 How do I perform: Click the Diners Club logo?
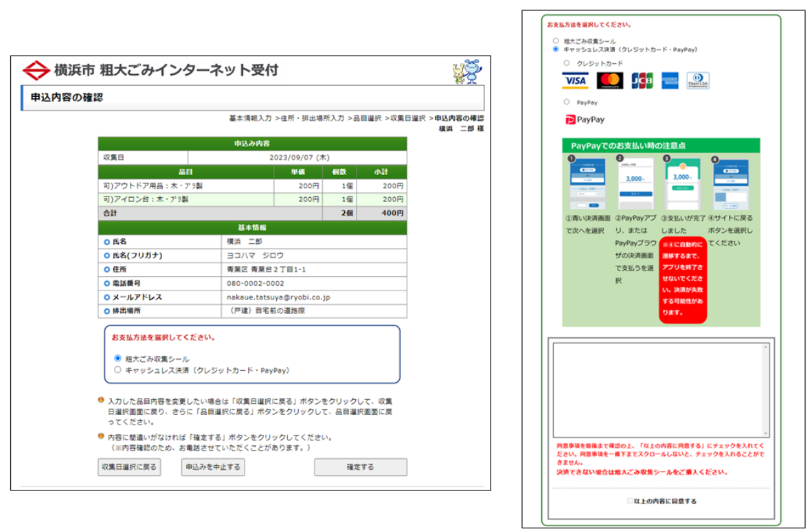(x=697, y=81)
